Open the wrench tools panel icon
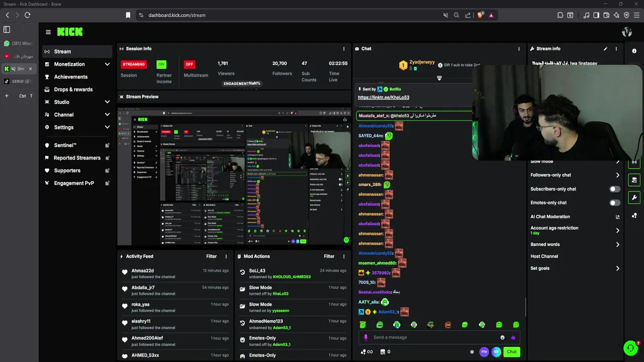 [634, 198]
